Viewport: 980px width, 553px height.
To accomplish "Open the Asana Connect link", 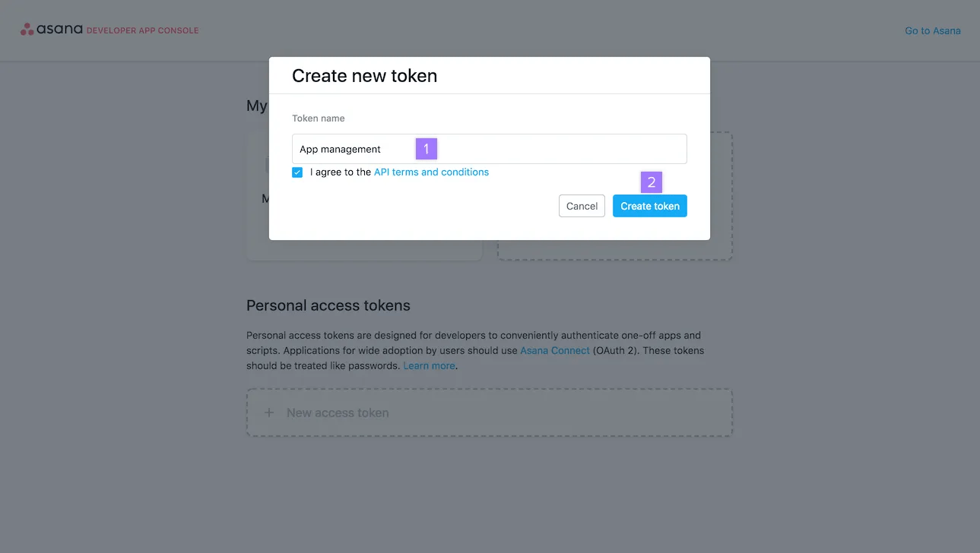I will pos(554,350).
